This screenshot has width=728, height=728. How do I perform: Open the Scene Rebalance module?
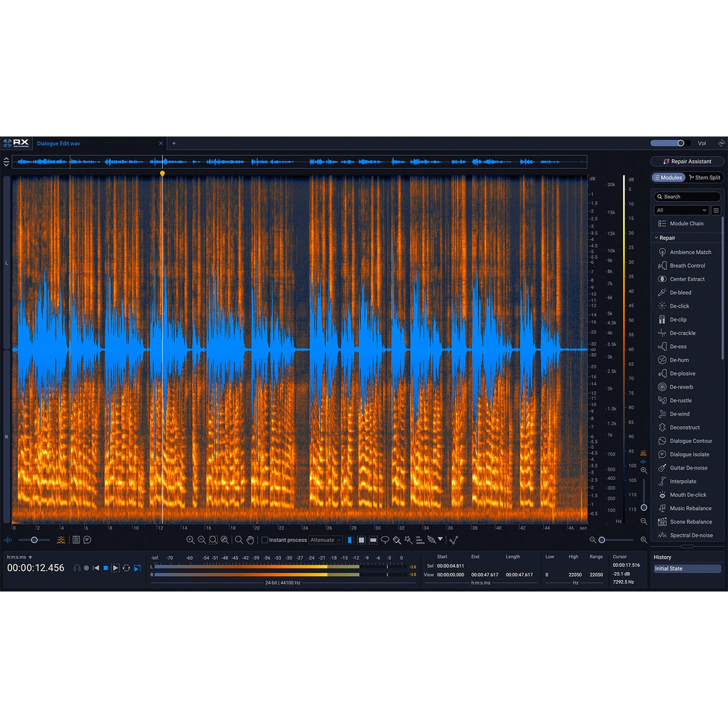tap(686, 522)
